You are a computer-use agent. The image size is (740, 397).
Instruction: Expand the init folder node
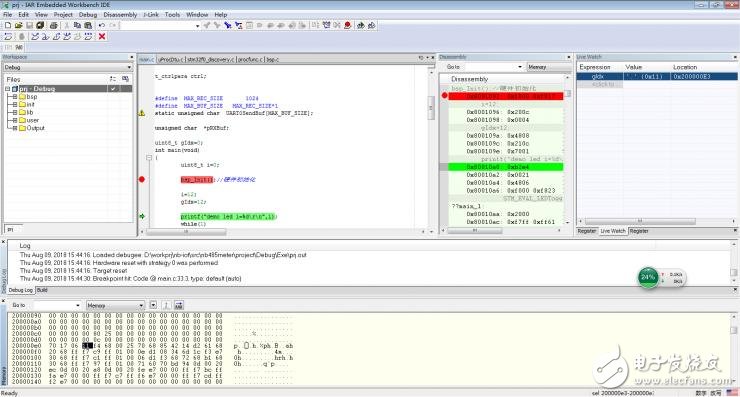pos(15,104)
